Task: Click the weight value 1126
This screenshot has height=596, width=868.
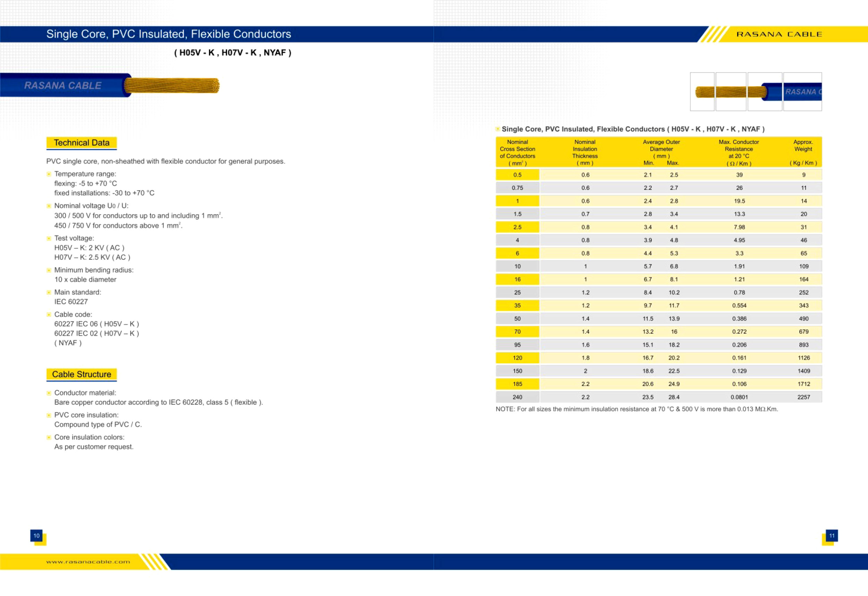Action: 804,358
